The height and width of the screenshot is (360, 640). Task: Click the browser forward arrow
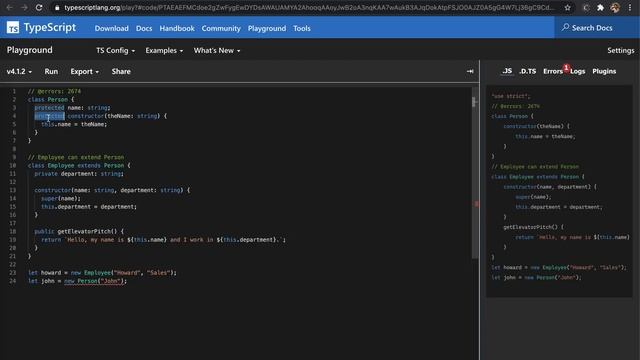tap(24, 7)
